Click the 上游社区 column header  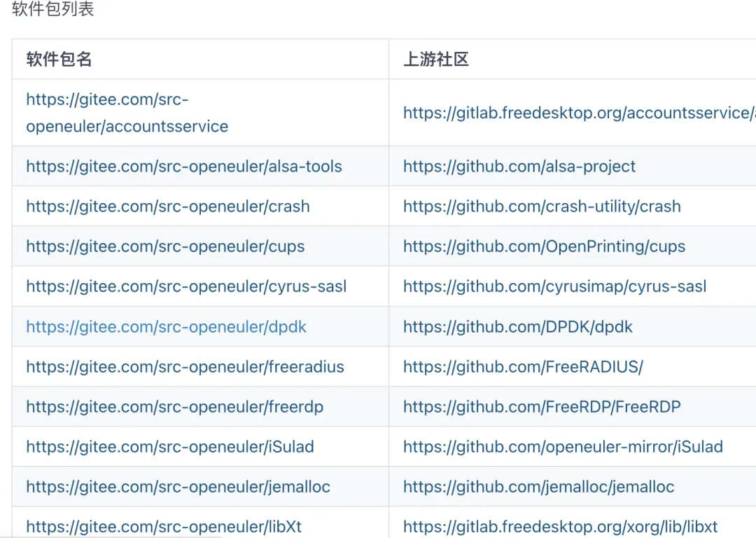pos(436,60)
